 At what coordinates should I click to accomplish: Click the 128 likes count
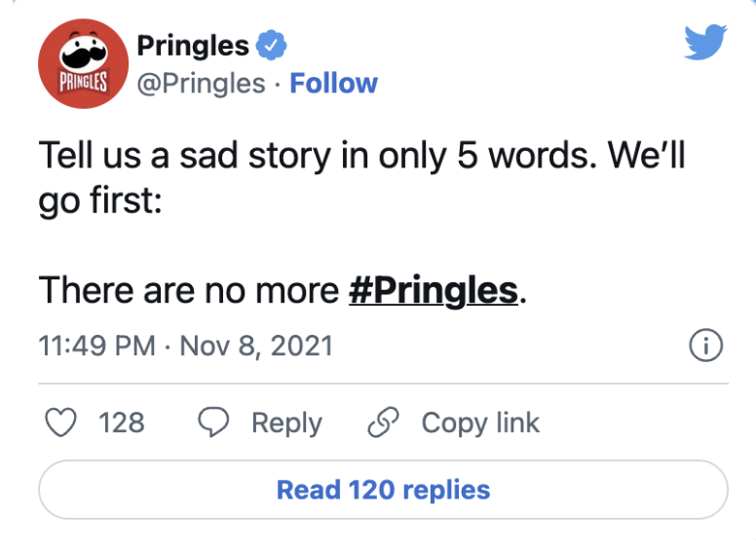(x=122, y=422)
